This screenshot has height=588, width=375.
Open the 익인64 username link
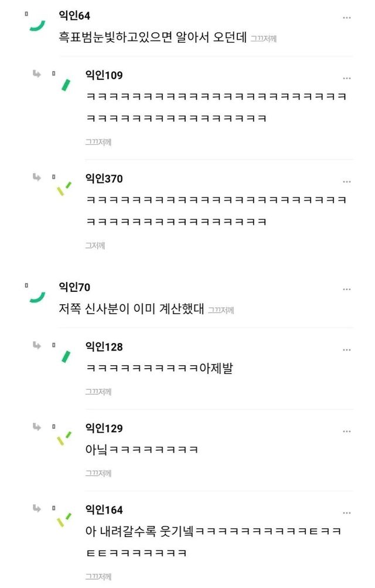[x=74, y=16]
